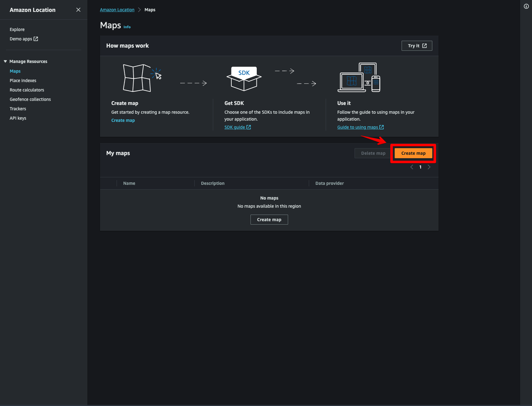Go to next page of maps
This screenshot has height=406, width=532.
(429, 167)
